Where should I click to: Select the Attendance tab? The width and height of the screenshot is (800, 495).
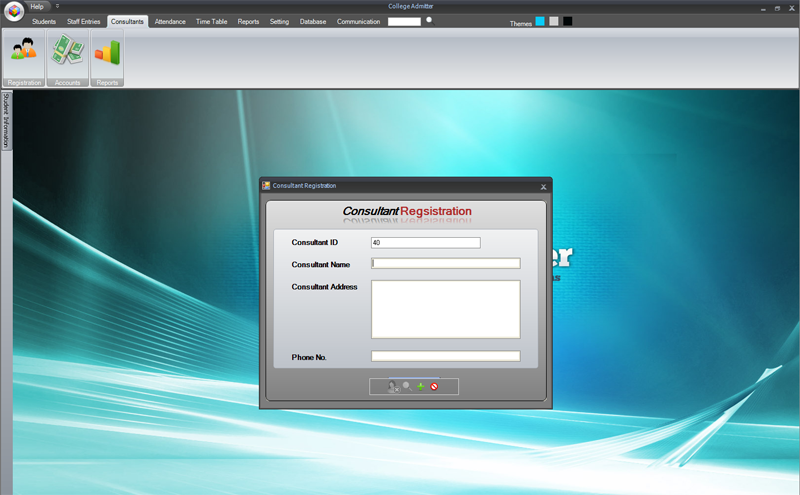[170, 21]
